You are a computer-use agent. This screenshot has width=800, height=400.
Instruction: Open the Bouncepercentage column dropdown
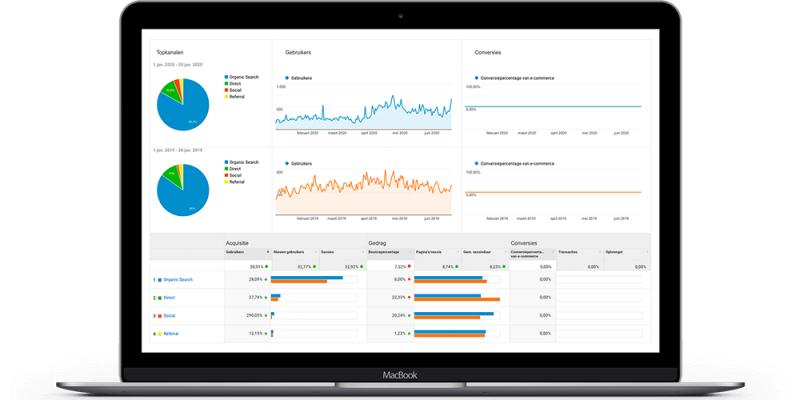click(411, 252)
